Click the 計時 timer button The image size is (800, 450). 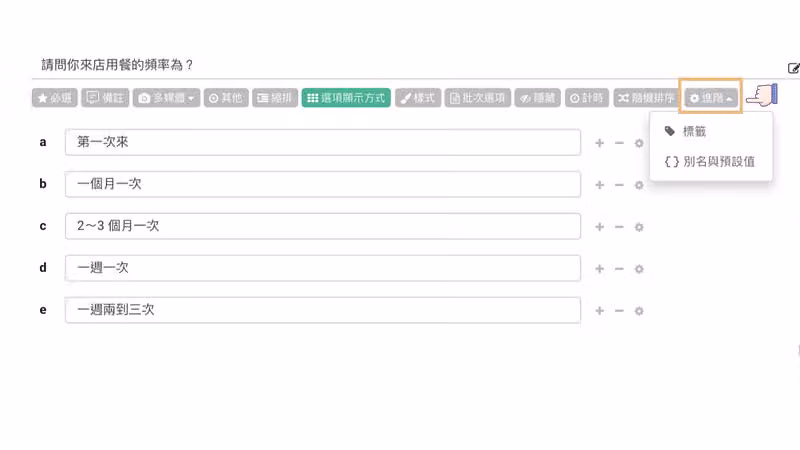point(587,98)
